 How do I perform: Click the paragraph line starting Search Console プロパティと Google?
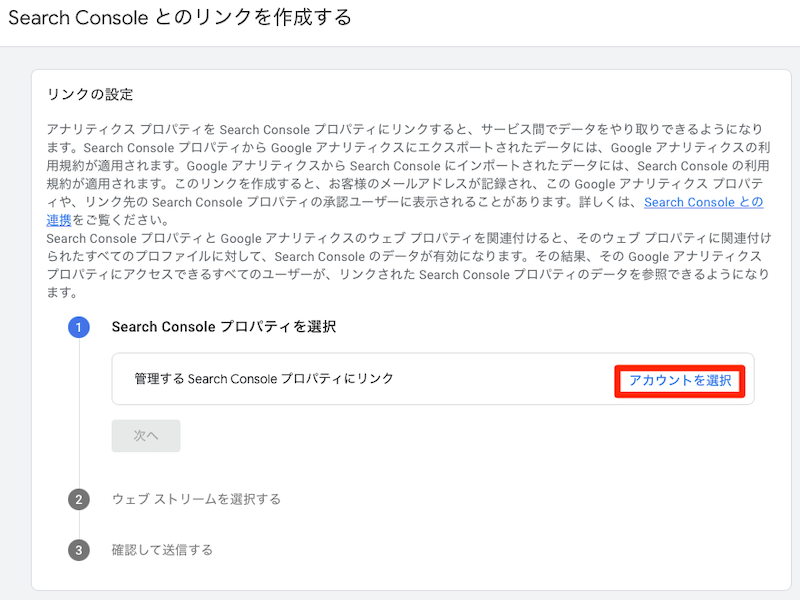click(x=400, y=239)
